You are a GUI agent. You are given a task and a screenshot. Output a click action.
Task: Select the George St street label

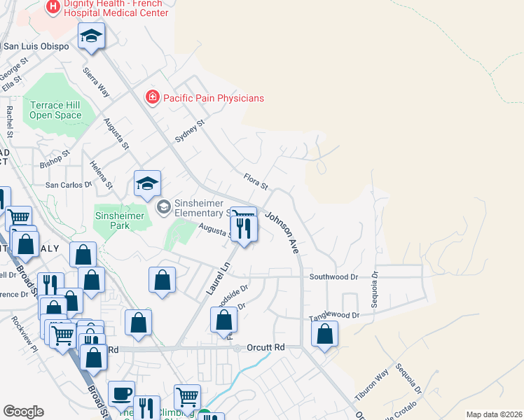point(14,69)
